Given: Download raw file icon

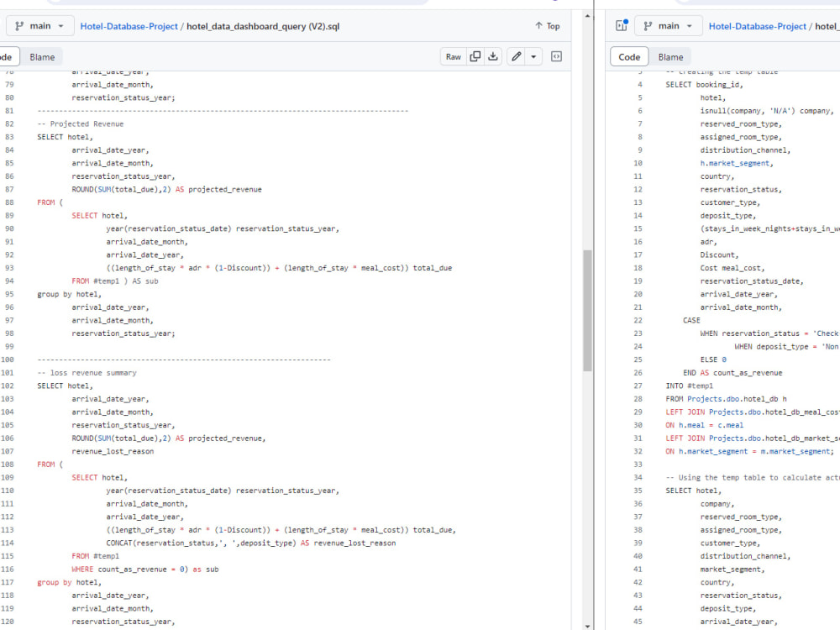Looking at the screenshot, I should (x=493, y=57).
